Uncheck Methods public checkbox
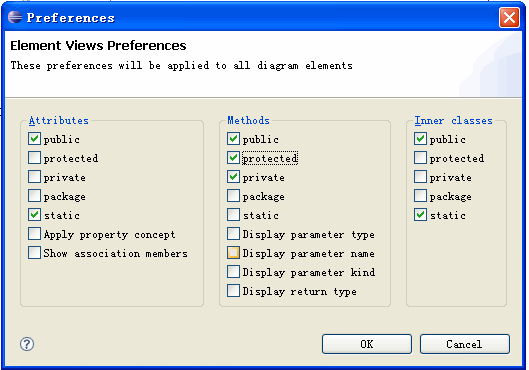Image resolution: width=529 pixels, height=370 pixels. pos(233,139)
